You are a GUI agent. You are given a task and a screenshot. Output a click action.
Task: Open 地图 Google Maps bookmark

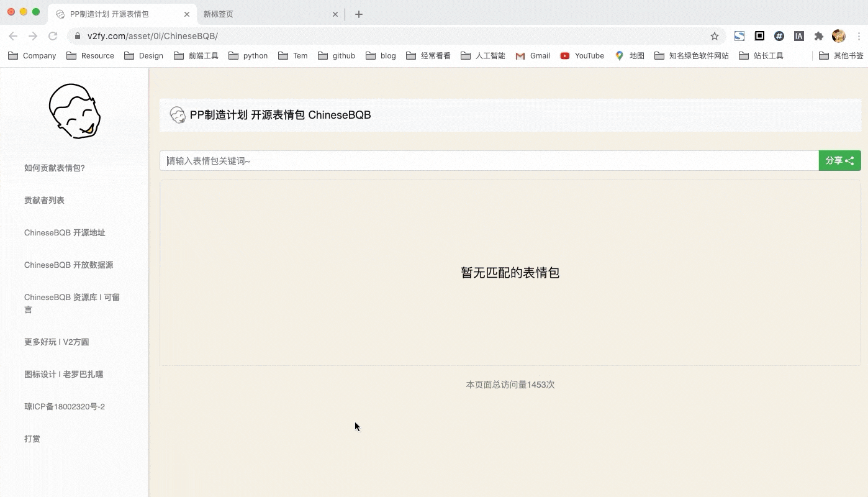click(630, 55)
